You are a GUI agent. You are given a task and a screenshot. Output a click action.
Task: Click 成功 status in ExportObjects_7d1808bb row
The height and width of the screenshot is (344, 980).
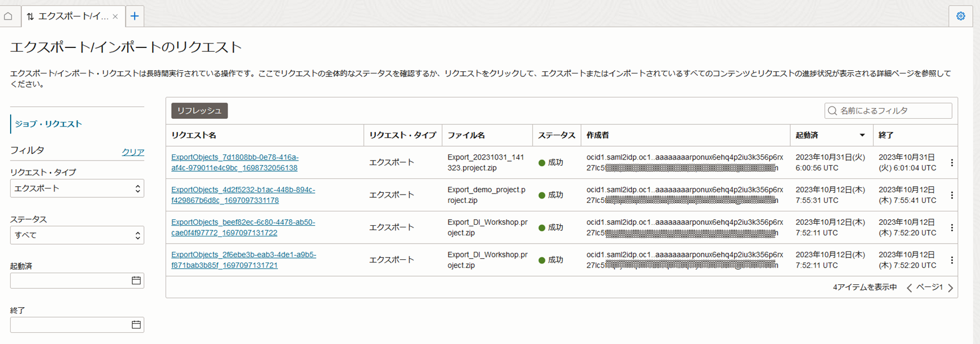[x=551, y=162]
